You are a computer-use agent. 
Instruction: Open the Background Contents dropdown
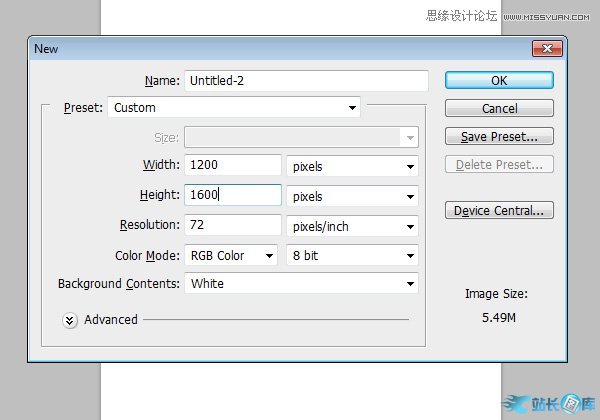coord(301,284)
